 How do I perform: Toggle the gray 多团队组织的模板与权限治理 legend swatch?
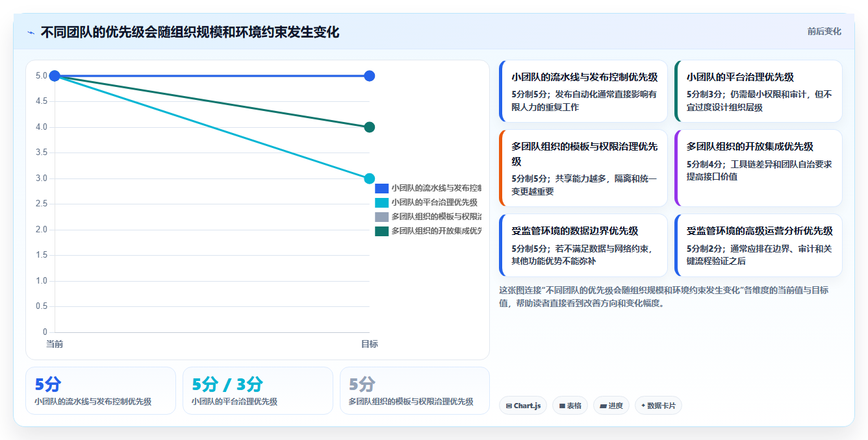(x=381, y=217)
